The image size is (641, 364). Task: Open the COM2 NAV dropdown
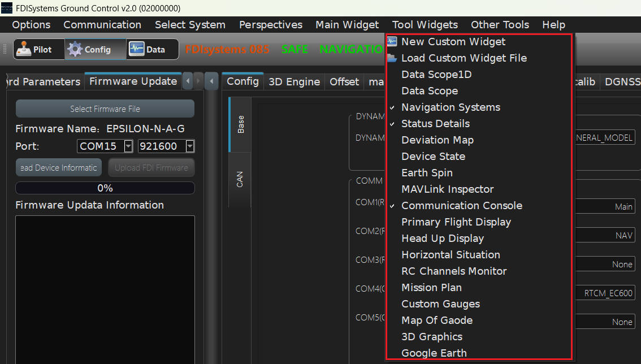tap(605, 235)
